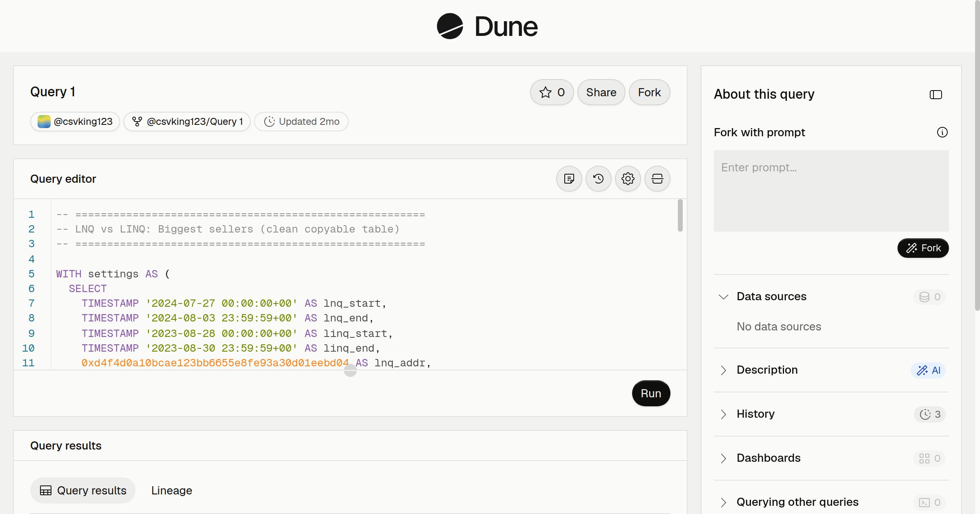The width and height of the screenshot is (980, 514).
Task: Collapse the Data sources section
Action: click(723, 297)
